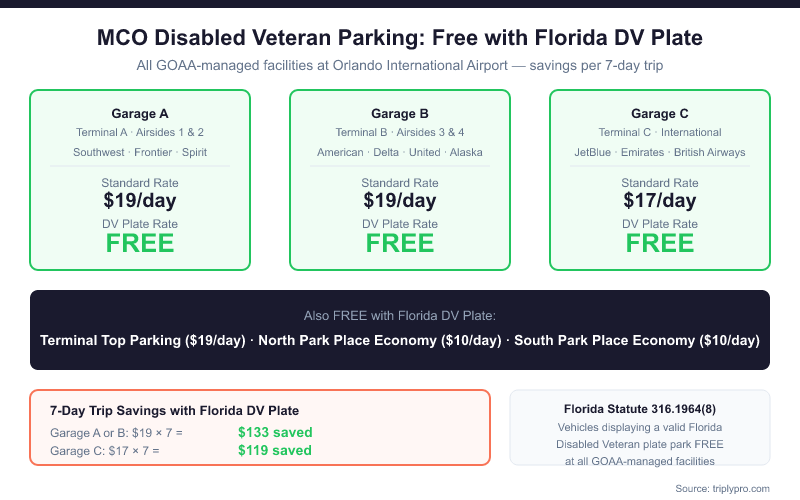Click the Garage A card heading

140,113
